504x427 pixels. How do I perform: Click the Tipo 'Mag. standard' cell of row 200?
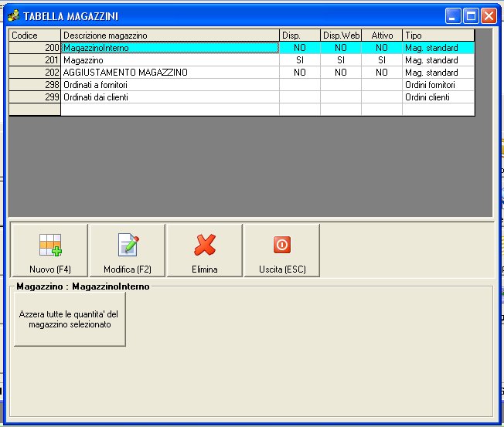438,48
